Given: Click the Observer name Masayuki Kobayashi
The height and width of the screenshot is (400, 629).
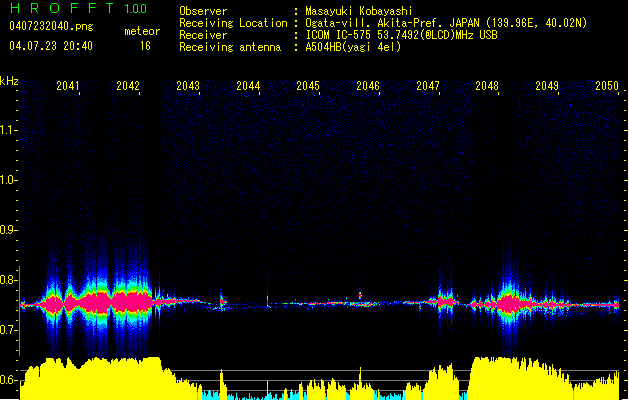Looking at the screenshot, I should coord(359,11).
